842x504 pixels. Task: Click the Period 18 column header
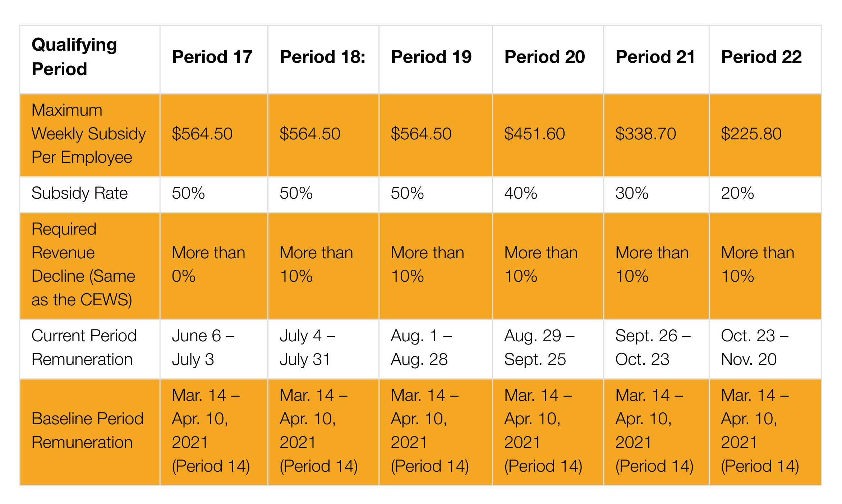[x=322, y=57]
